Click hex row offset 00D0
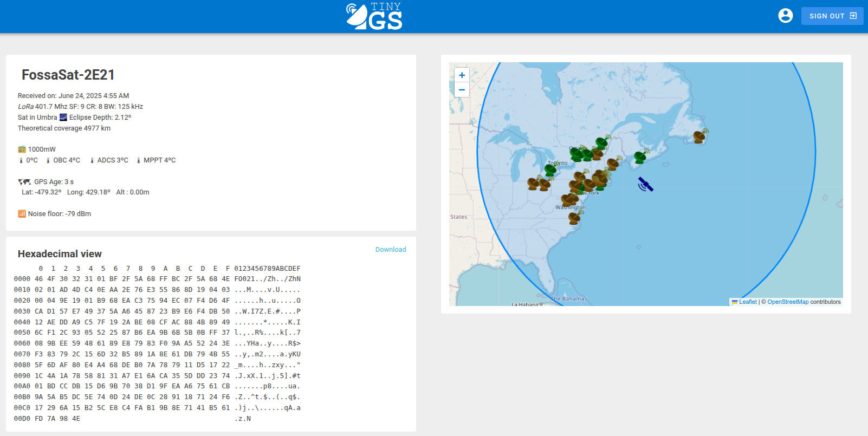 (22, 419)
